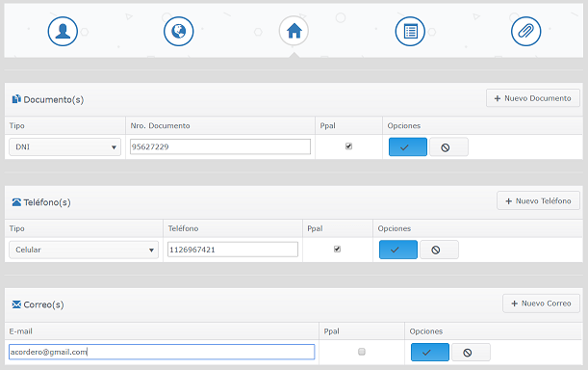Cancel the Celular phone row edit

coord(439,250)
